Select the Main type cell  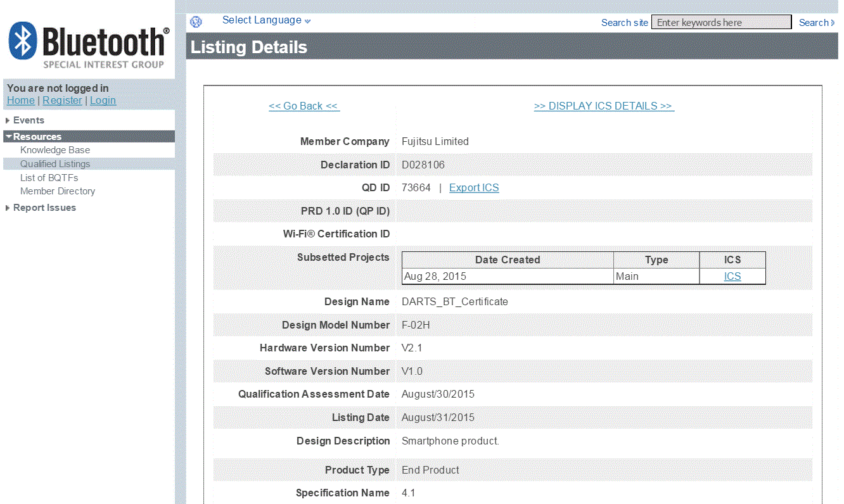(656, 277)
